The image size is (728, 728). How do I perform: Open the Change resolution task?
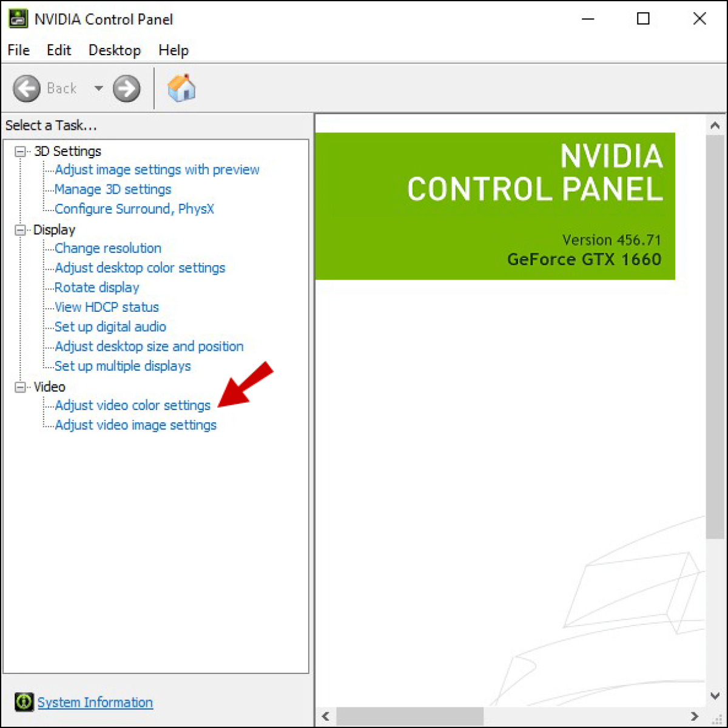coord(107,248)
